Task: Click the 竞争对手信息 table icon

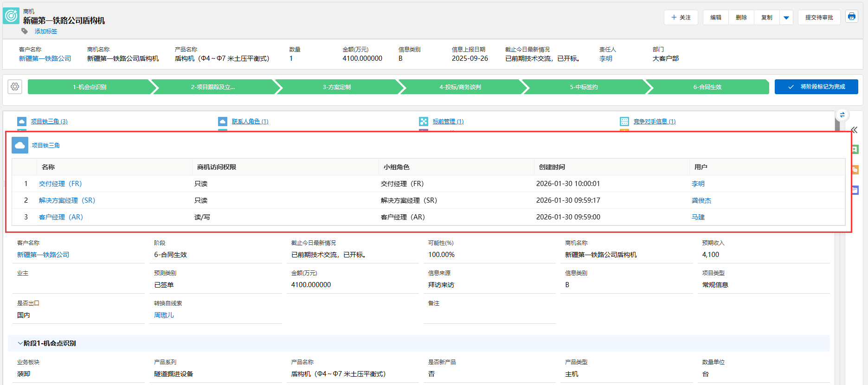Action: [624, 122]
